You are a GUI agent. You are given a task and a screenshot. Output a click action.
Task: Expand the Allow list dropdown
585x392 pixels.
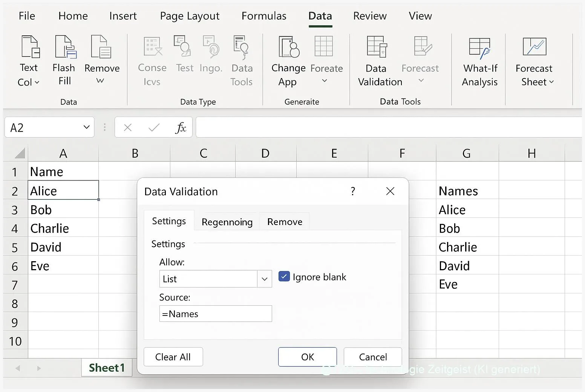pyautogui.click(x=265, y=279)
